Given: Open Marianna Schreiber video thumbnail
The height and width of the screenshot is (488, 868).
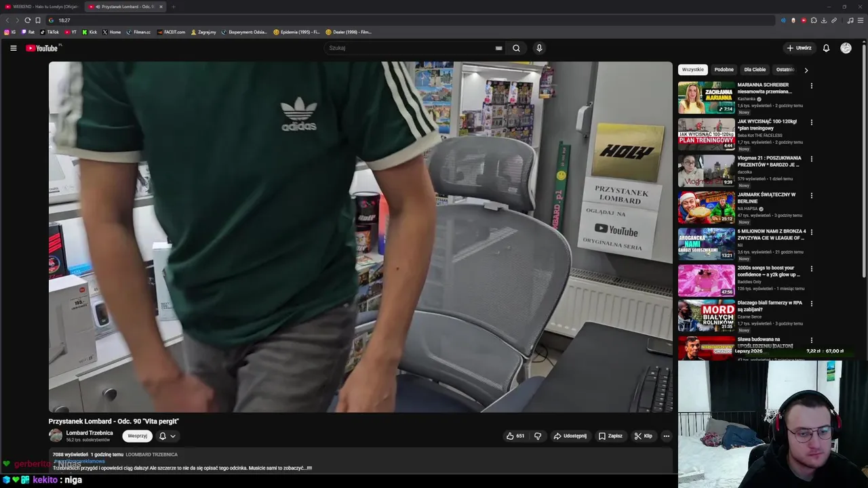Looking at the screenshot, I should pyautogui.click(x=706, y=98).
